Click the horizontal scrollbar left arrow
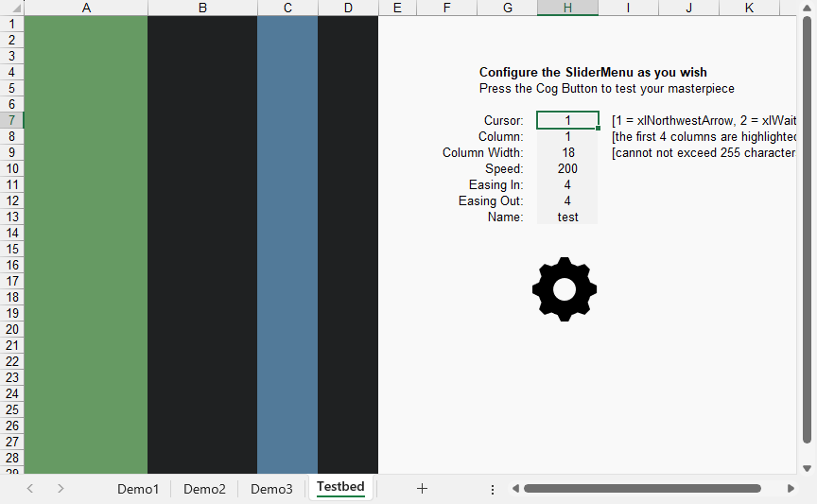Viewport: 817px width, 504px height. (x=515, y=489)
